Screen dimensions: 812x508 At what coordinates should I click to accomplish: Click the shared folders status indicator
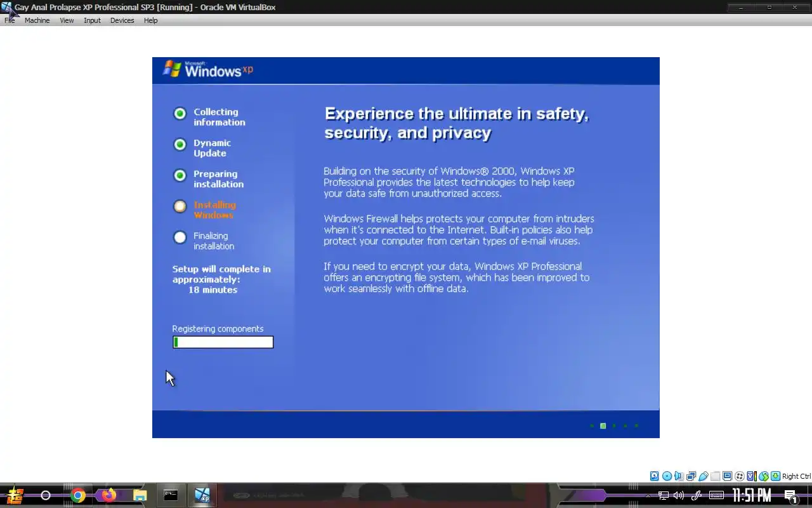point(715,476)
